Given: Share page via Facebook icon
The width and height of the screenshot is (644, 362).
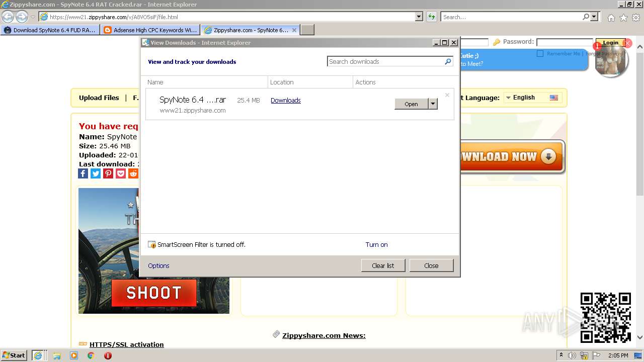Looking at the screenshot, I should tap(83, 173).
